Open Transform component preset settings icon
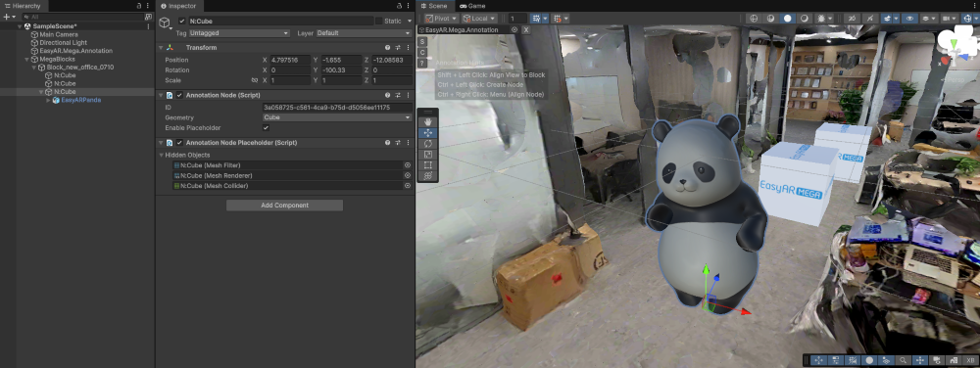 [398, 47]
